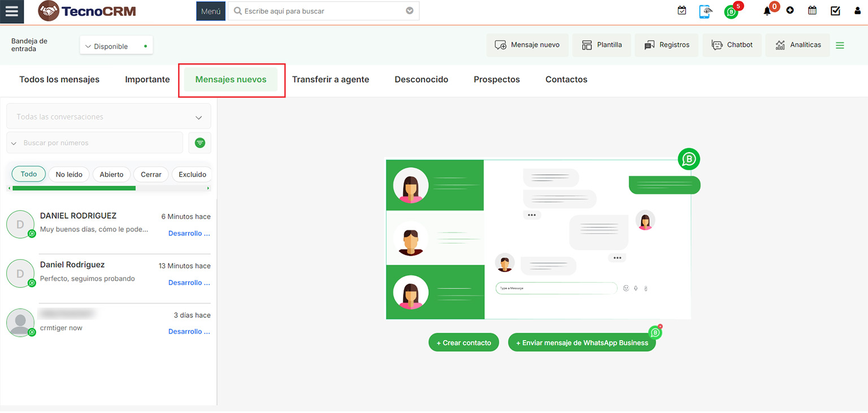Click the green horizontal scrollbar under filter chips
868x413 pixels.
pyautogui.click(x=73, y=188)
